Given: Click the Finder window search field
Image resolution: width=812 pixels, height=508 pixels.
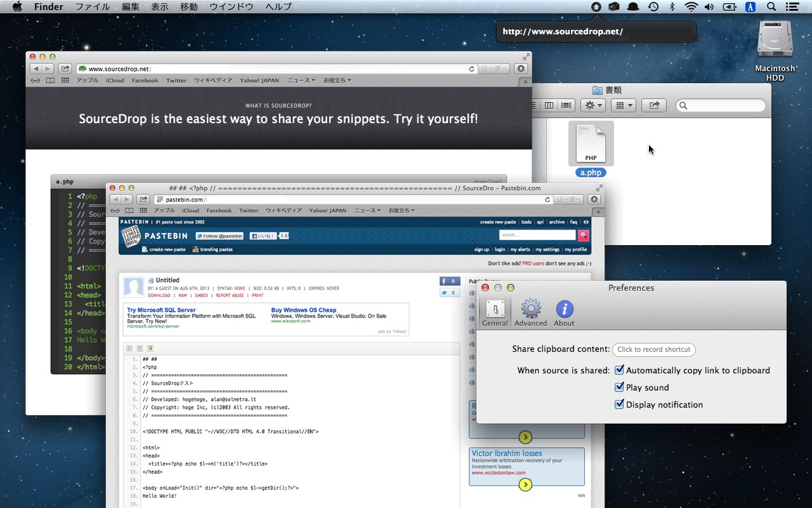Looking at the screenshot, I should tap(721, 105).
